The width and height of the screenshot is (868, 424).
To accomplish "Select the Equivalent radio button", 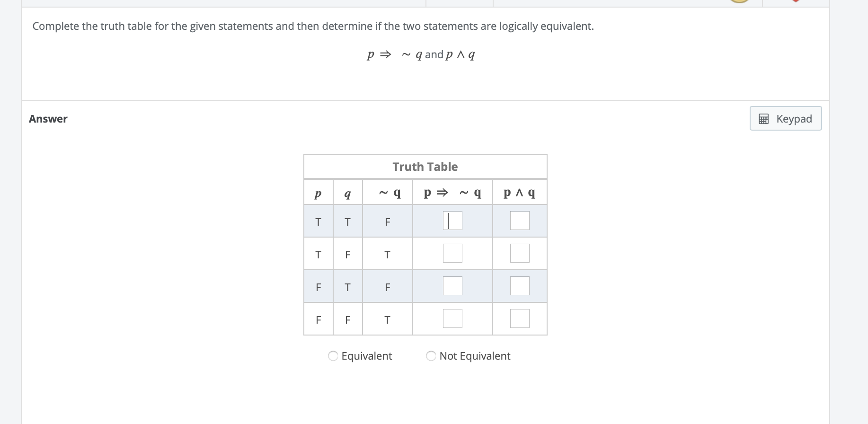I will point(333,355).
